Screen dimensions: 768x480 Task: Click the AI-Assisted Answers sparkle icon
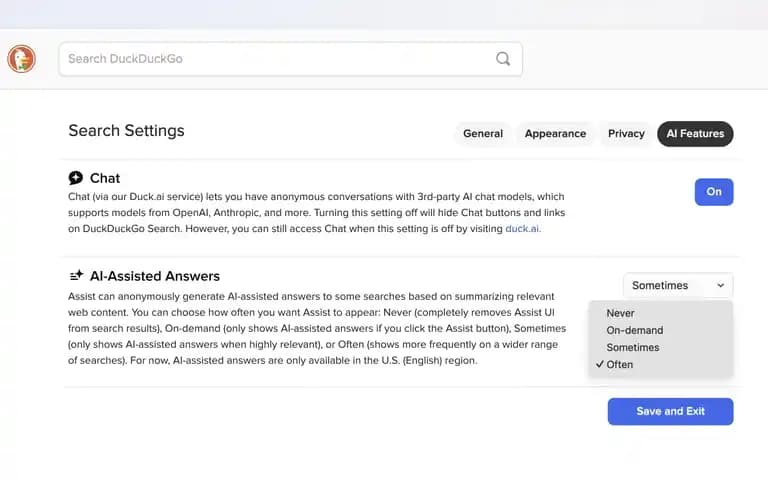[x=76, y=276]
